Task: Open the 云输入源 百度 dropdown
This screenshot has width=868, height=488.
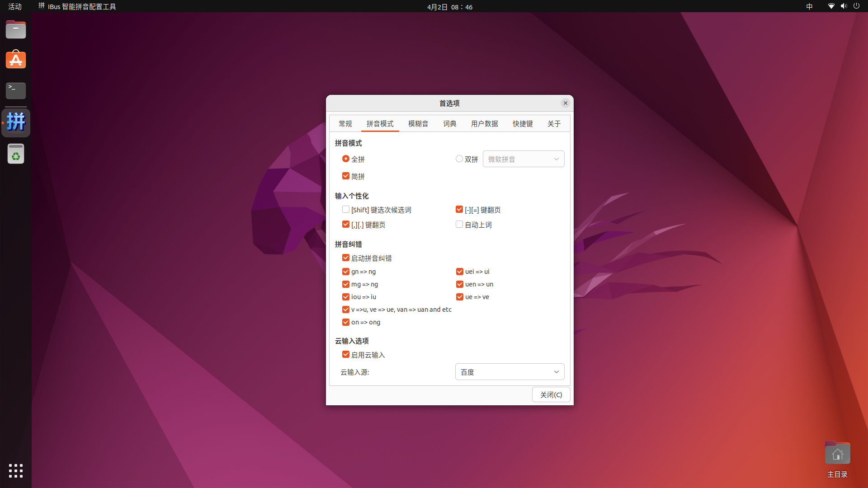Action: click(x=509, y=372)
